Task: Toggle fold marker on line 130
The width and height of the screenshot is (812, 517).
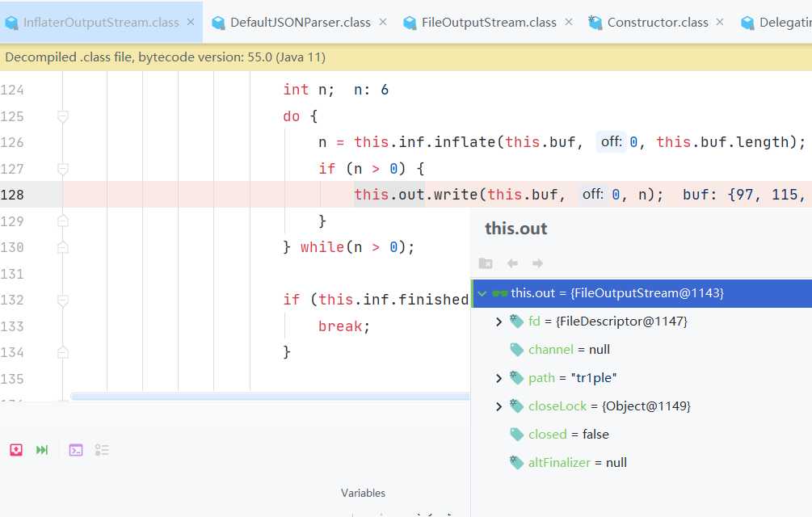Action: [63, 248]
